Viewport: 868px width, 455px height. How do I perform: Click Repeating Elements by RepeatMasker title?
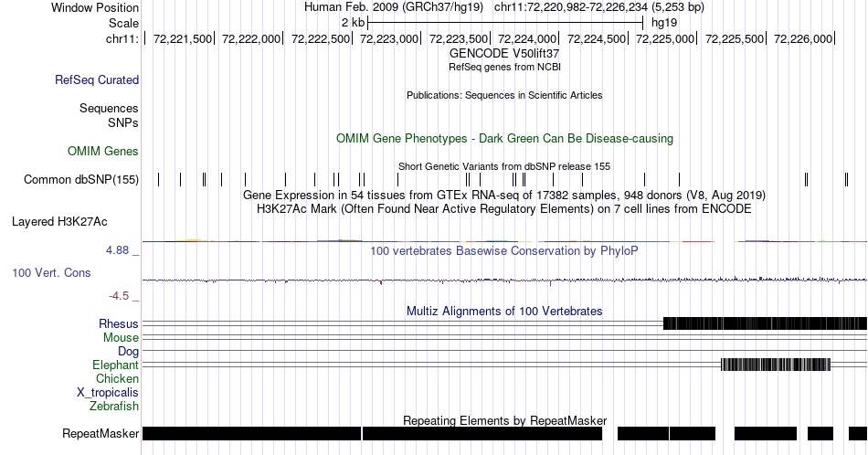504,420
